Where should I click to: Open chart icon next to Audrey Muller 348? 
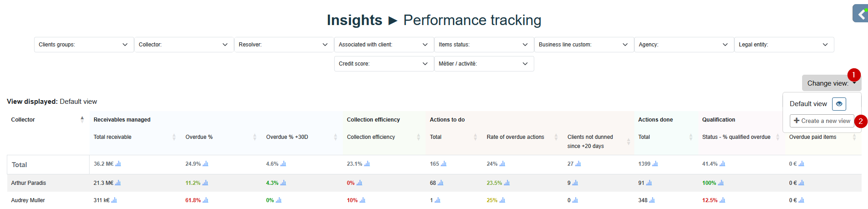pyautogui.click(x=652, y=200)
